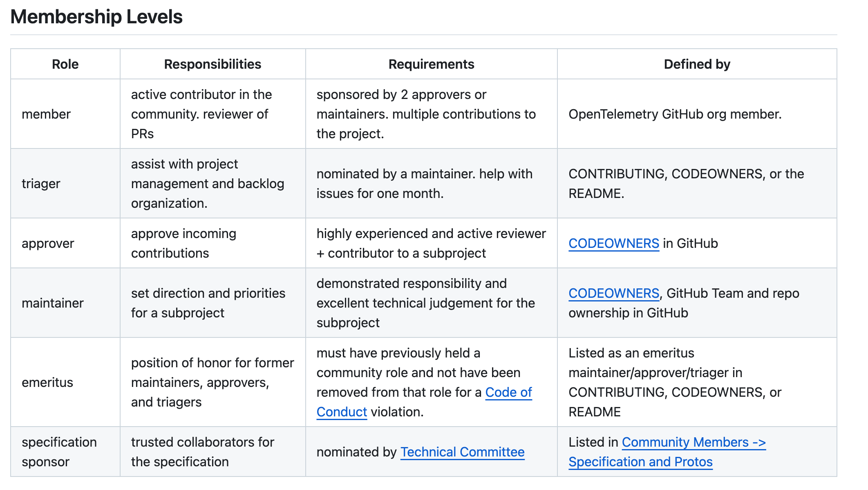Click the Defined by column header
The width and height of the screenshot is (868, 490).
[697, 64]
